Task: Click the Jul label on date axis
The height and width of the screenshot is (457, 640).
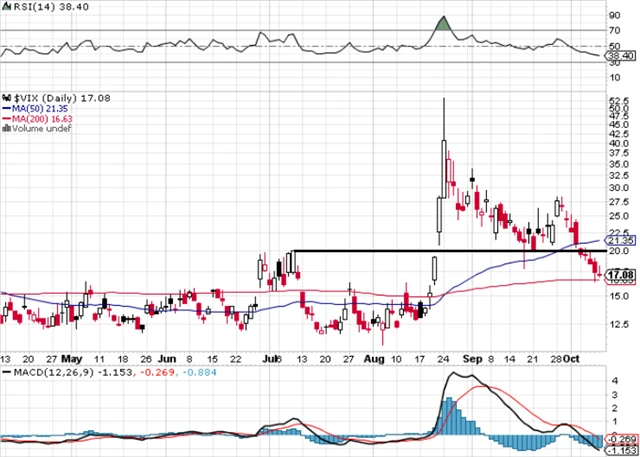Action: point(268,357)
